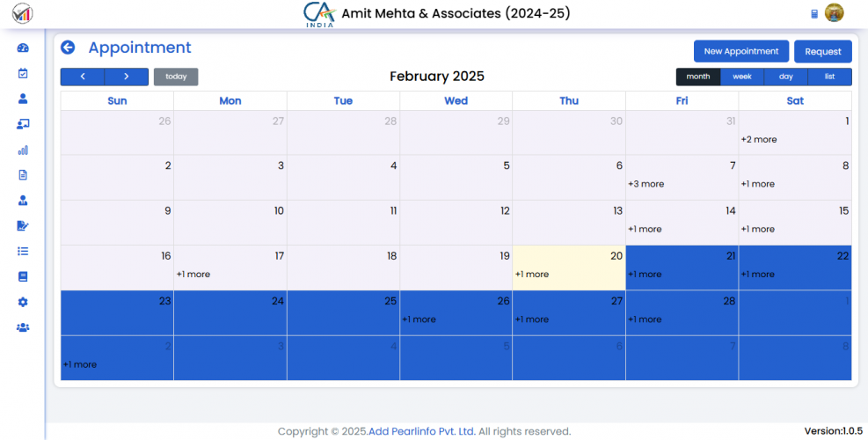Select day number 10 in the calendar
Screen dimensions: 868x440
click(279, 210)
